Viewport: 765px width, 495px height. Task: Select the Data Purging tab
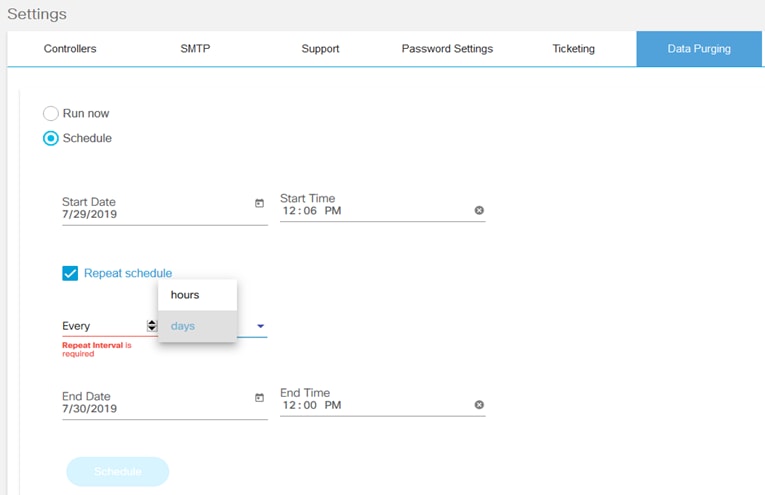click(699, 48)
